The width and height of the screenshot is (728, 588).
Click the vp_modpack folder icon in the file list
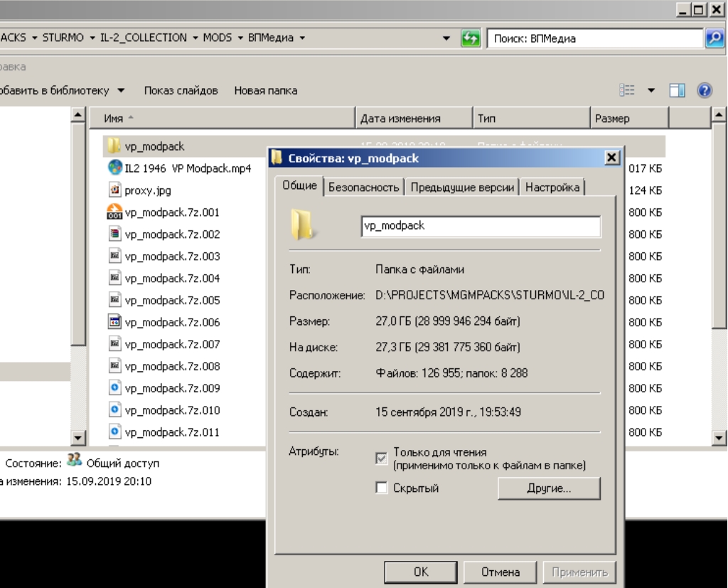tap(114, 146)
